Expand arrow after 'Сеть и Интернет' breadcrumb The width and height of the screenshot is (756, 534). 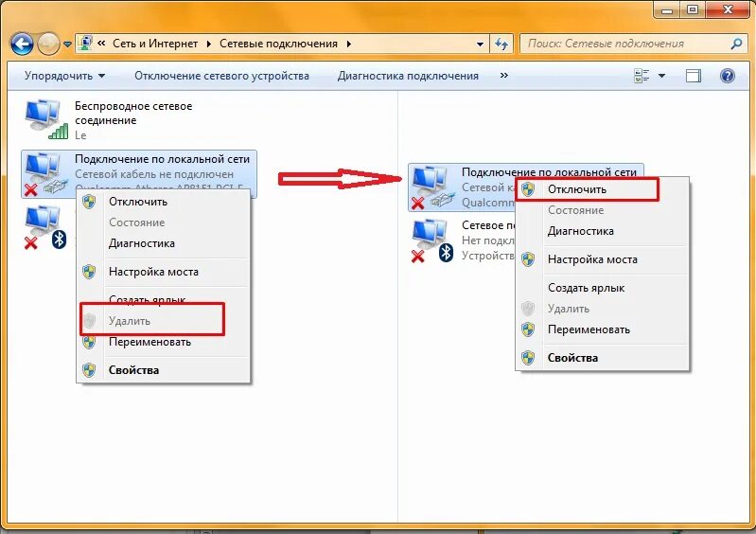209,44
